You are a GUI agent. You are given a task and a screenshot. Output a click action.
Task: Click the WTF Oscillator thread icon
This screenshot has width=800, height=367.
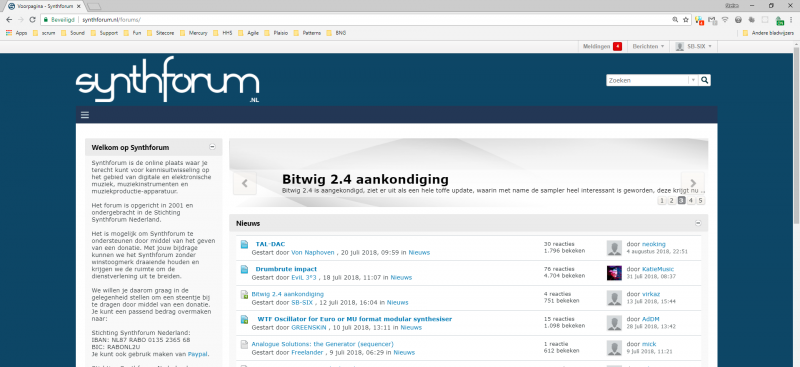click(x=244, y=319)
